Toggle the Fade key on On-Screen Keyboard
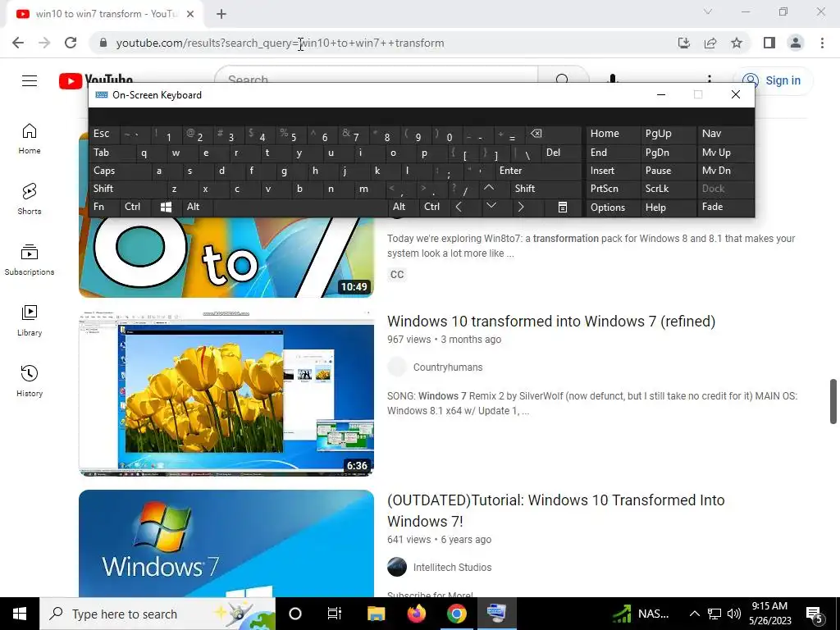 click(x=725, y=207)
